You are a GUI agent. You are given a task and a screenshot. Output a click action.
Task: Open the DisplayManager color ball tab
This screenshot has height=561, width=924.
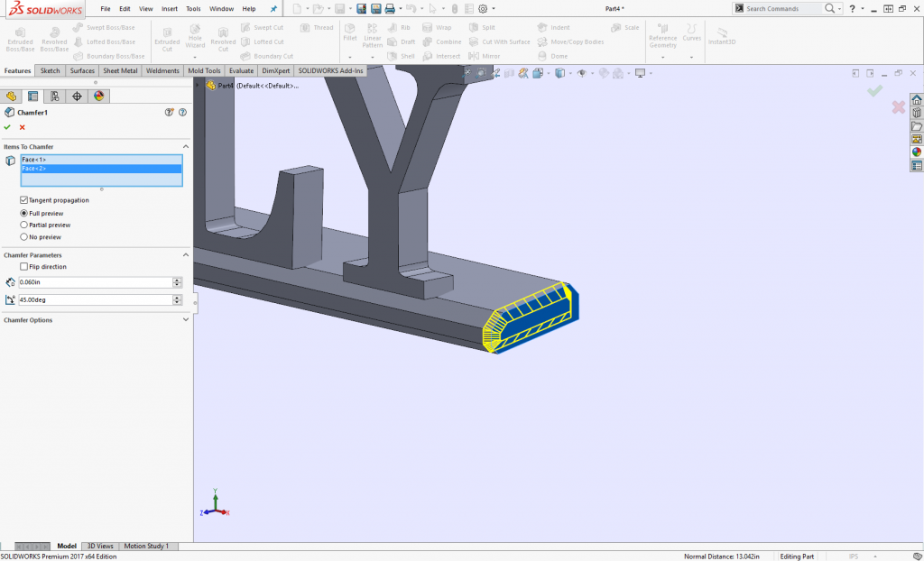click(98, 96)
